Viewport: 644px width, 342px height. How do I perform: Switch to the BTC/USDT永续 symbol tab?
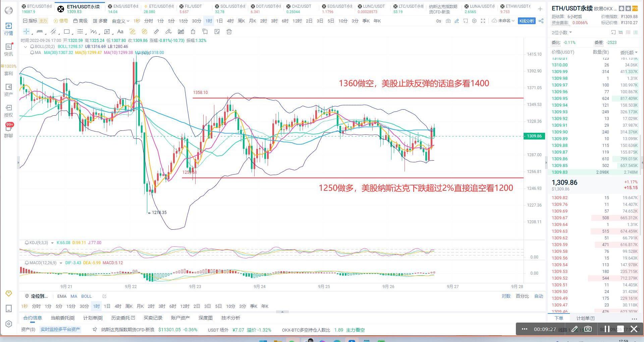pos(37,9)
